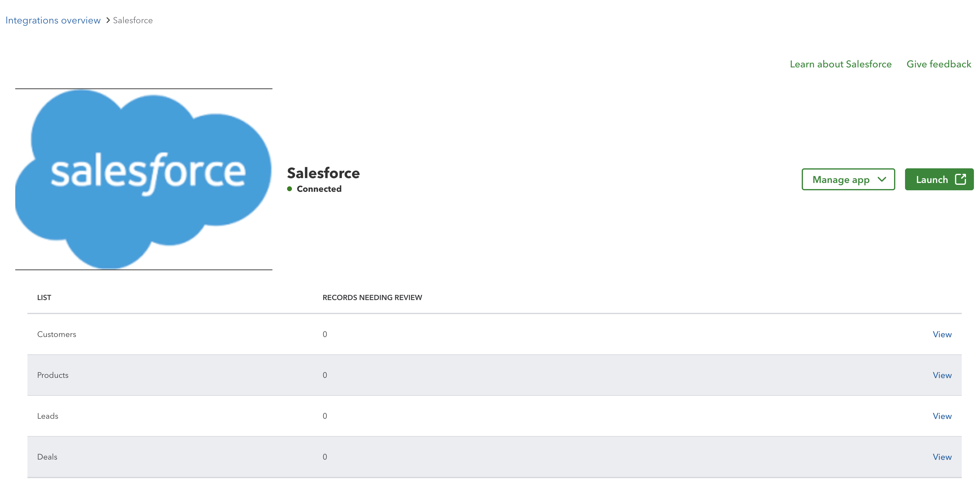The width and height of the screenshot is (980, 494).
Task: View the Deals list records
Action: coord(942,457)
